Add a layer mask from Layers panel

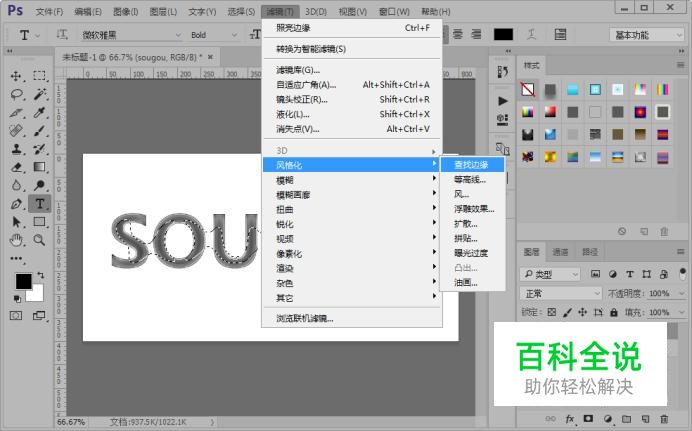pos(588,419)
